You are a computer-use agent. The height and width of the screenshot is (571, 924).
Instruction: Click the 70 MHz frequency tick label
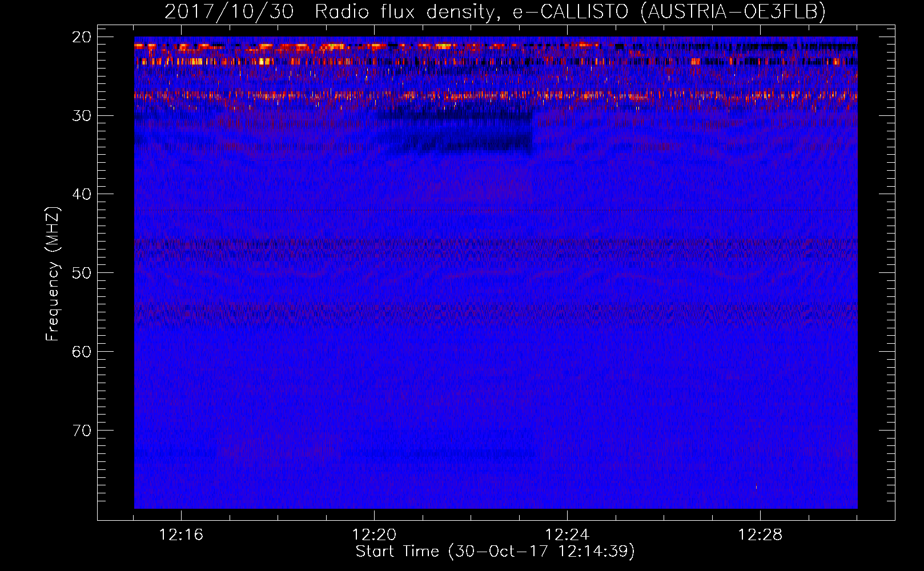pyautogui.click(x=82, y=430)
